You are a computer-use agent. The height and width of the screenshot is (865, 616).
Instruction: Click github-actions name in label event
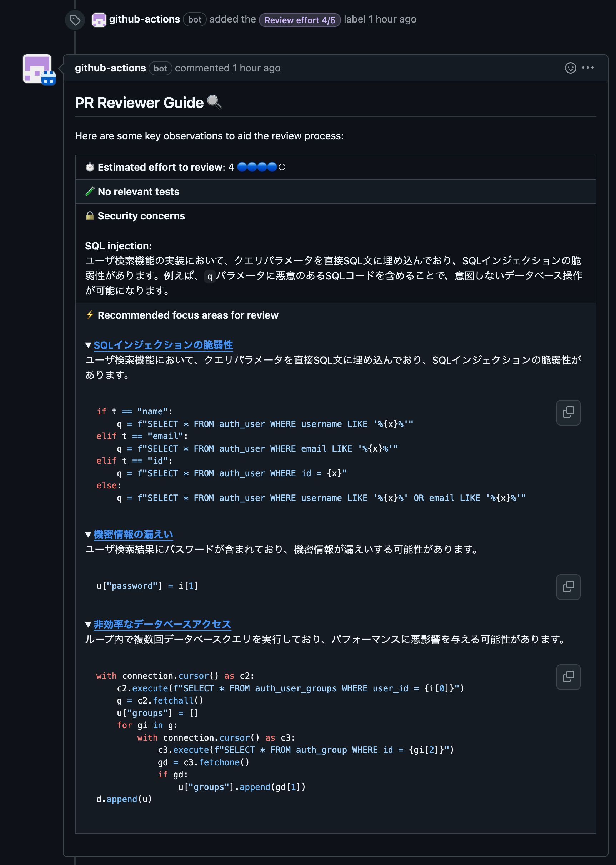pyautogui.click(x=145, y=19)
